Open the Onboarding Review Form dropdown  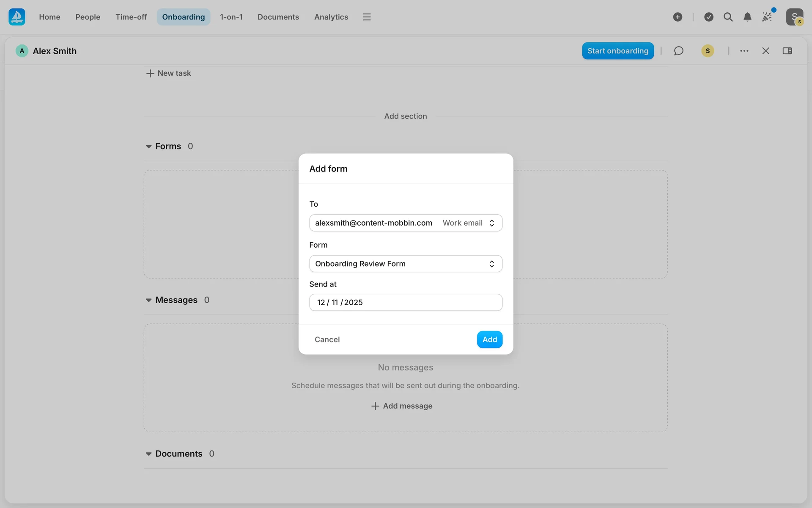(x=406, y=264)
